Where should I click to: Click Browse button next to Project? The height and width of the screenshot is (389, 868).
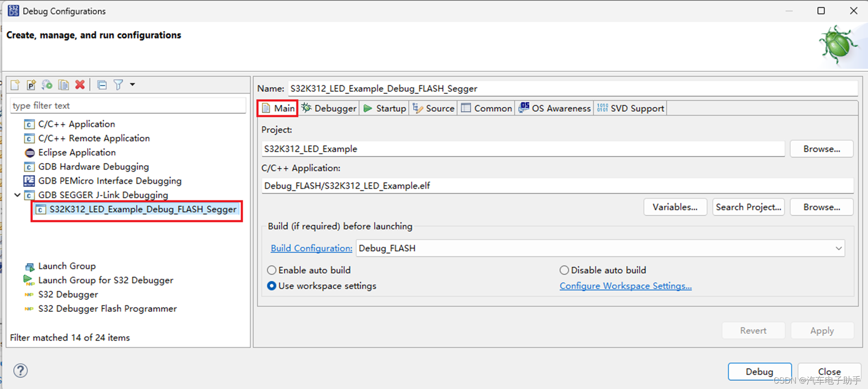(821, 149)
